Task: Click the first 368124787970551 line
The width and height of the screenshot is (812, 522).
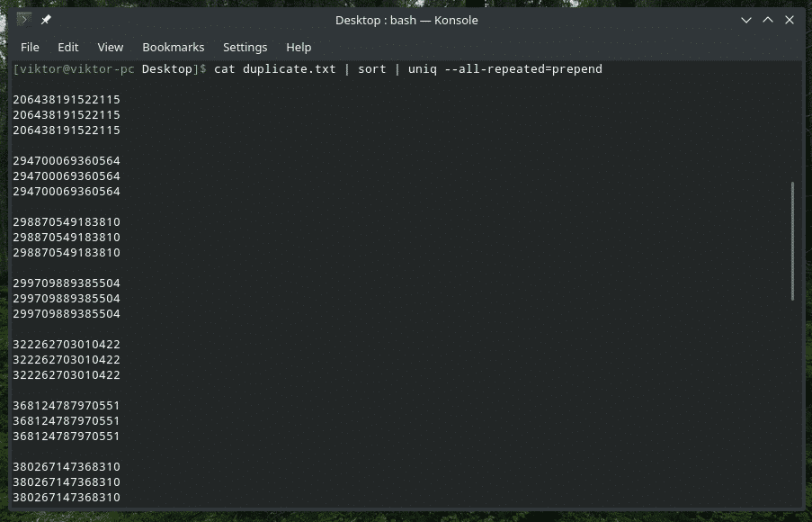Action: coord(67,405)
